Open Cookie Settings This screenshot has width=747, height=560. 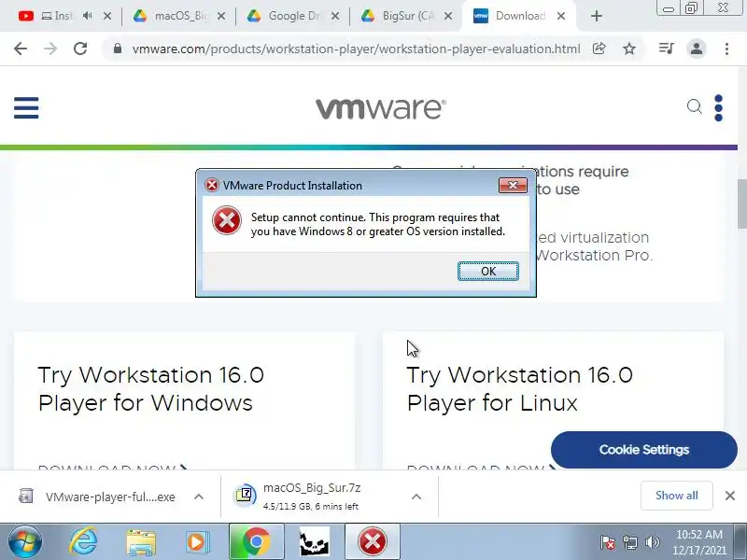tap(644, 450)
